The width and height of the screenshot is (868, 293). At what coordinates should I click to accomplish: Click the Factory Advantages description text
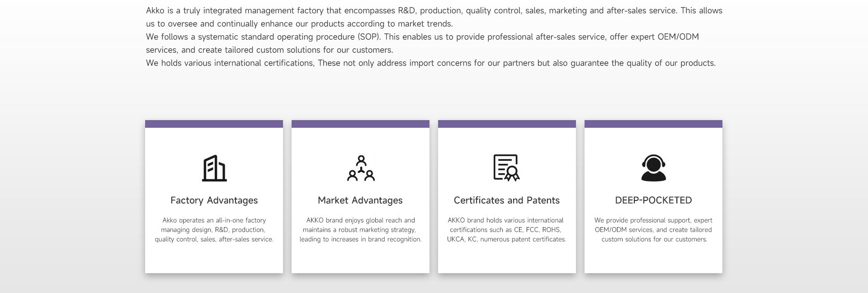214,230
